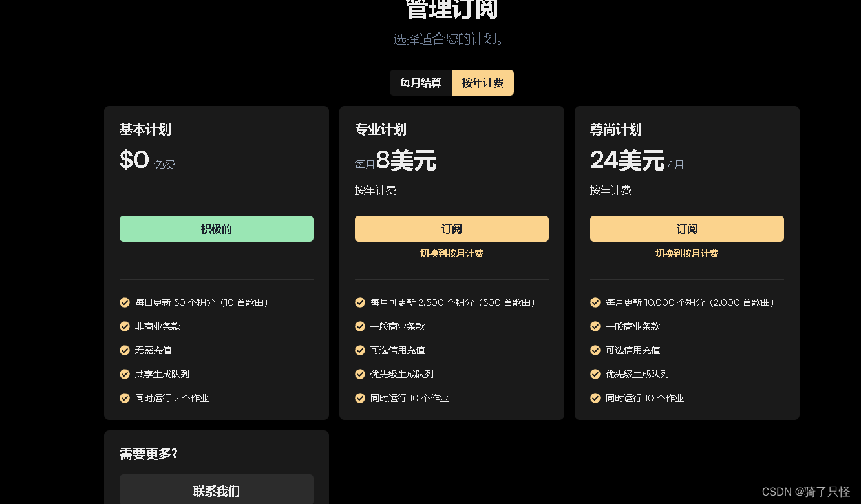Click the 选择适合您的计划 subtitle
The width and height of the screenshot is (861, 504).
[451, 39]
